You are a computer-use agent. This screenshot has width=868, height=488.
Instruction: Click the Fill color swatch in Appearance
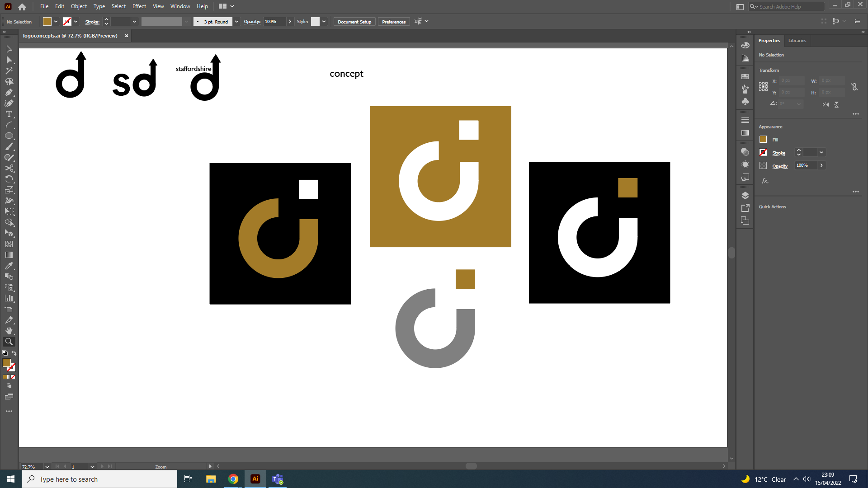[x=763, y=140]
